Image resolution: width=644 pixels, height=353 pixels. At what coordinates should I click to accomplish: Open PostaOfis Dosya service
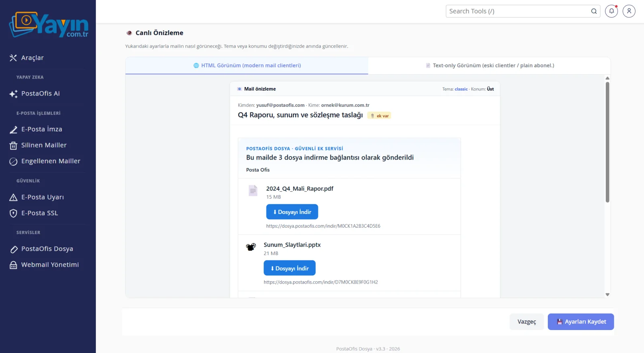tap(47, 249)
